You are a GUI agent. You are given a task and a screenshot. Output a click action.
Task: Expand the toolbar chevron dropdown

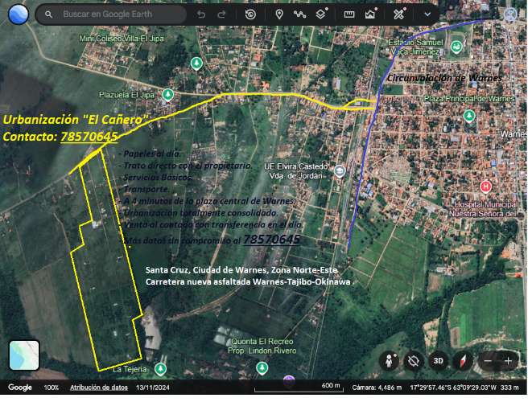point(427,14)
